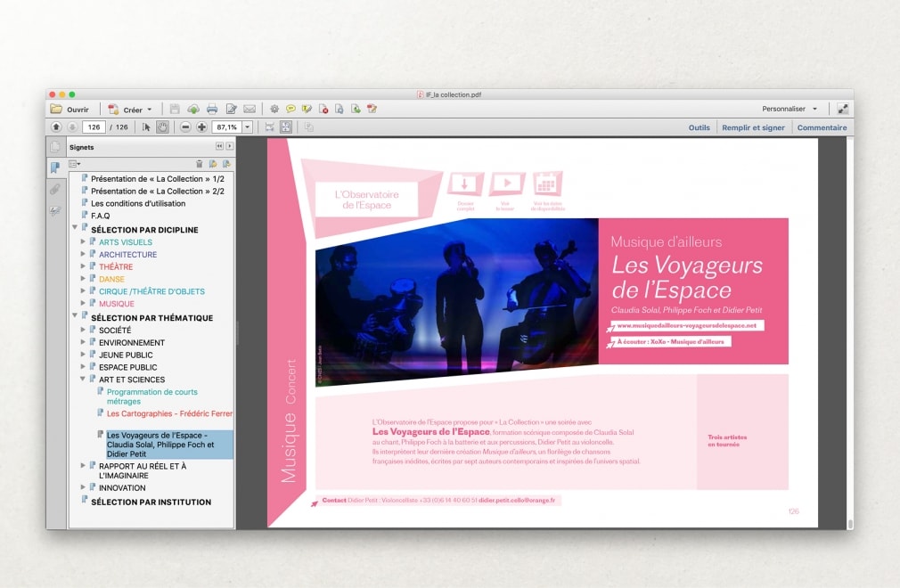Open the Sticky Note comment tool
Viewport: 900px width, 588px height.
290,109
